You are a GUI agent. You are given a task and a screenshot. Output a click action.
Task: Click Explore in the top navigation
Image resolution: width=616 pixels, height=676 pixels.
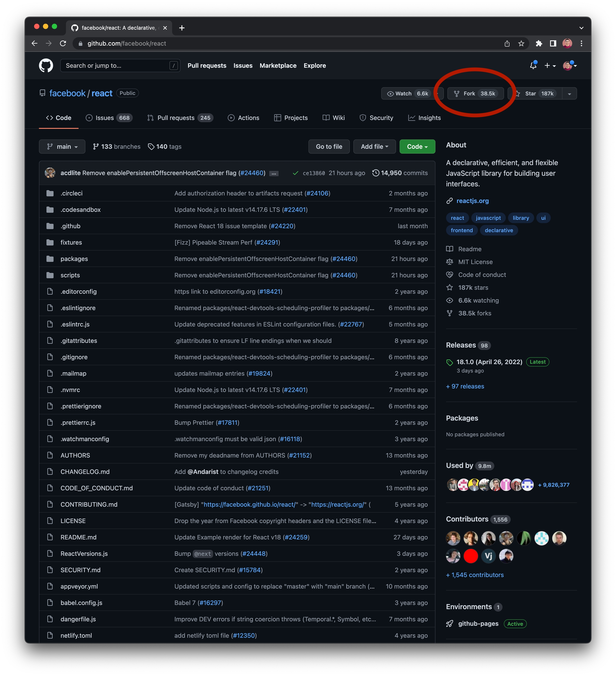[315, 65]
